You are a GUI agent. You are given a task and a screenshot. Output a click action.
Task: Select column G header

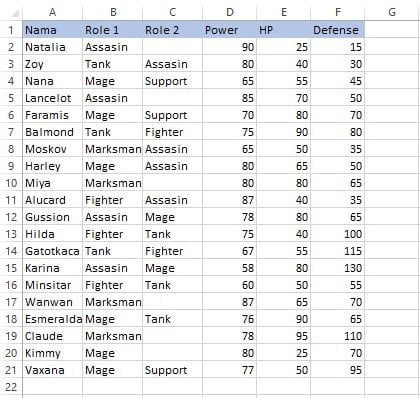(x=392, y=12)
